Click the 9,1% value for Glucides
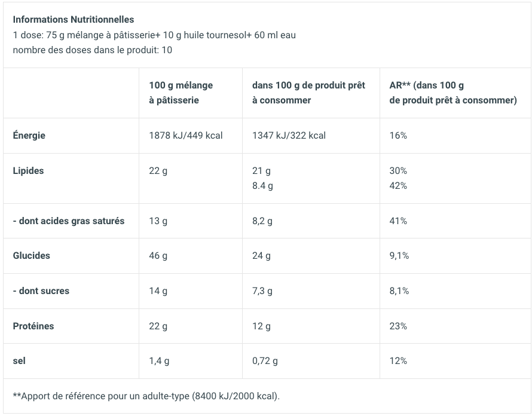 point(399,256)
